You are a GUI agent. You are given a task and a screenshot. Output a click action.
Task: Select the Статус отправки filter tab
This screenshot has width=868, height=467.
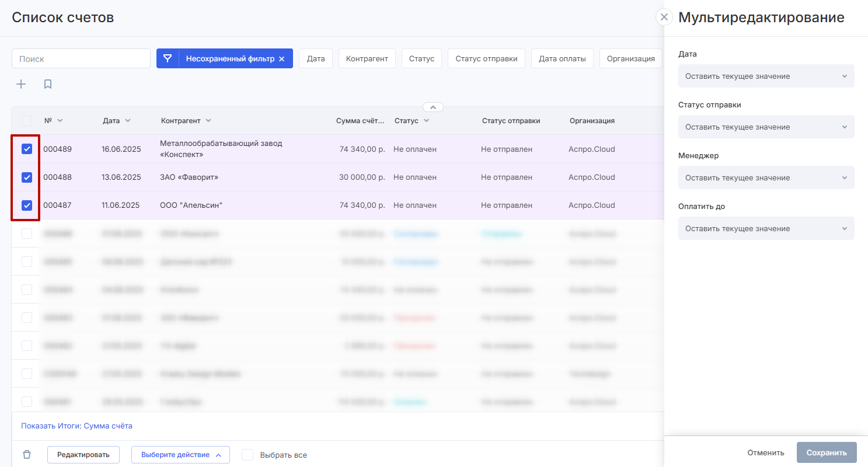point(486,59)
